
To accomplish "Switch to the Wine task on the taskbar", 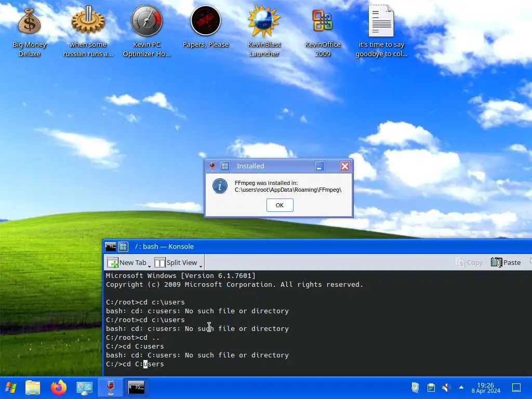I will pos(110,388).
